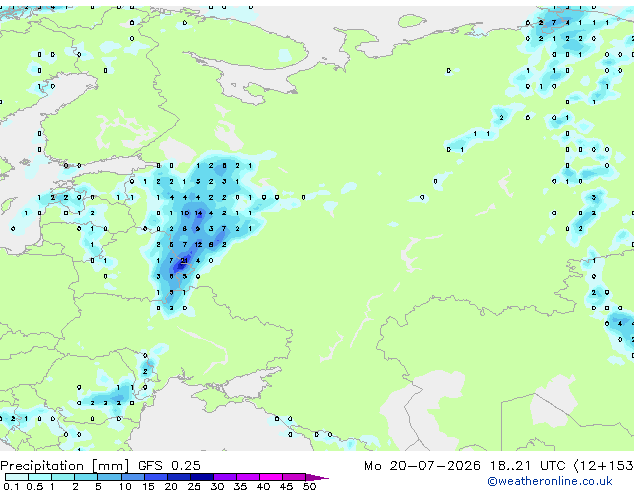
Task: Pick the 45–50 mm legend swatch
Action: 294,477
